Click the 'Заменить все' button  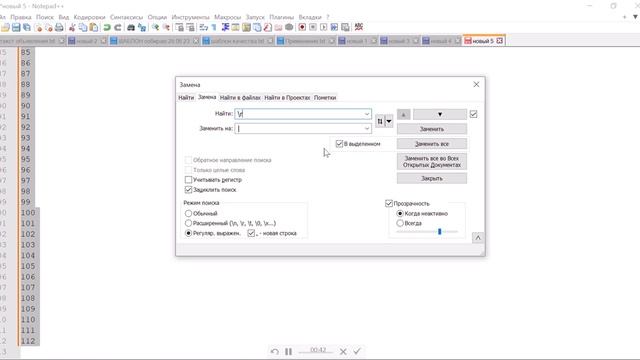[432, 144]
